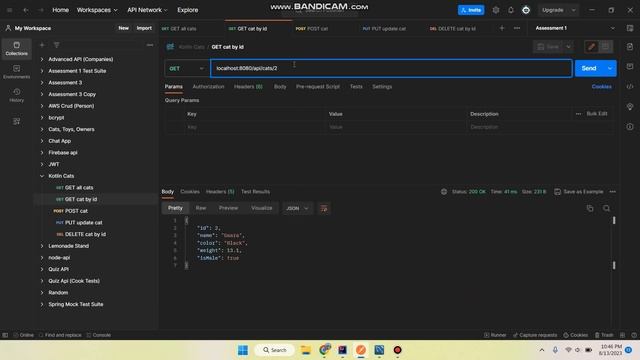Screen dimensions: 640x360
Task: Click the copy response icon
Action: click(x=590, y=208)
